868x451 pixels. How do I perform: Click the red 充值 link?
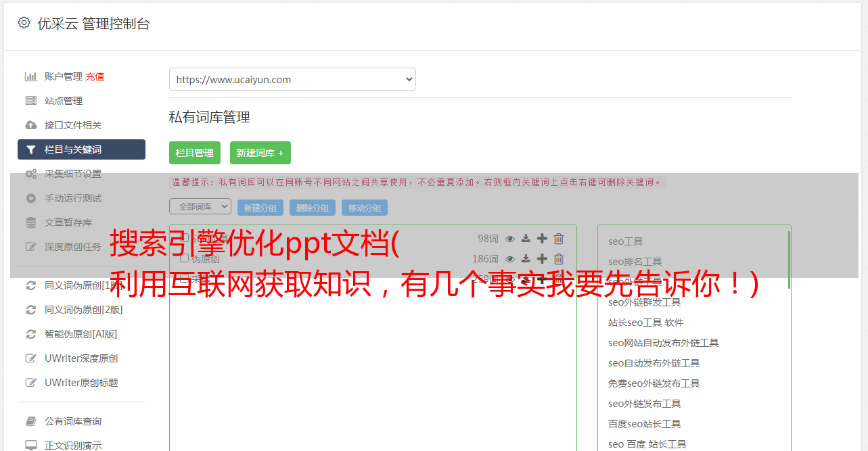(x=95, y=76)
